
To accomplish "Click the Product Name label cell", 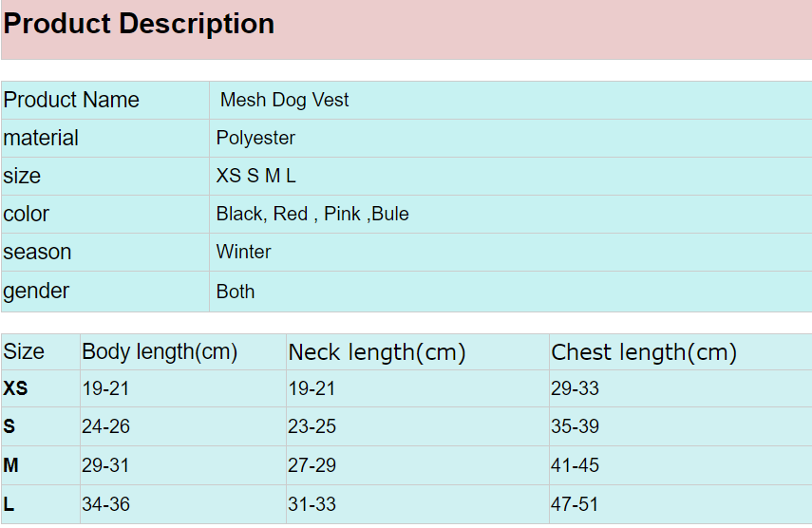I will click(105, 100).
